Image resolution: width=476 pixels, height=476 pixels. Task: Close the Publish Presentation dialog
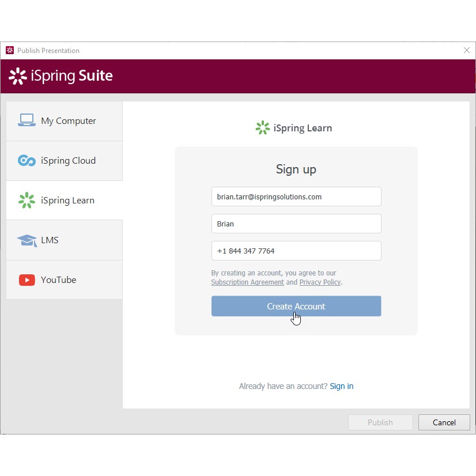(467, 50)
